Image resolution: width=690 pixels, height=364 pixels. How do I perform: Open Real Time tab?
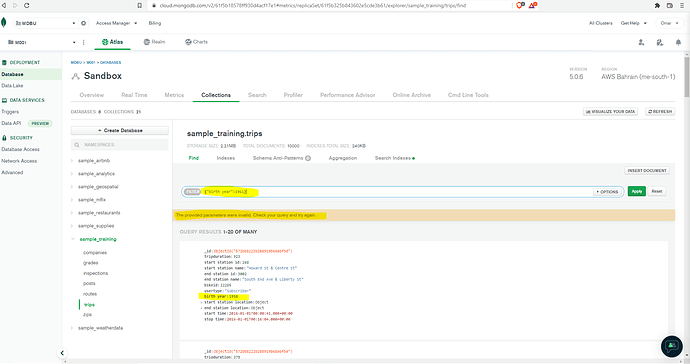pos(134,95)
